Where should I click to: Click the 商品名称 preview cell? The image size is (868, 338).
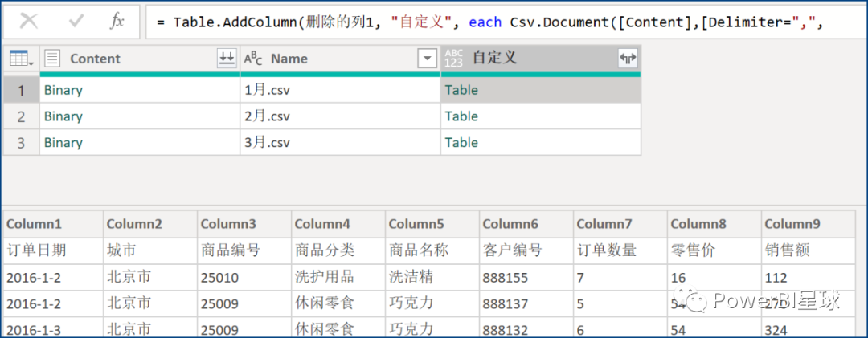coord(432,250)
